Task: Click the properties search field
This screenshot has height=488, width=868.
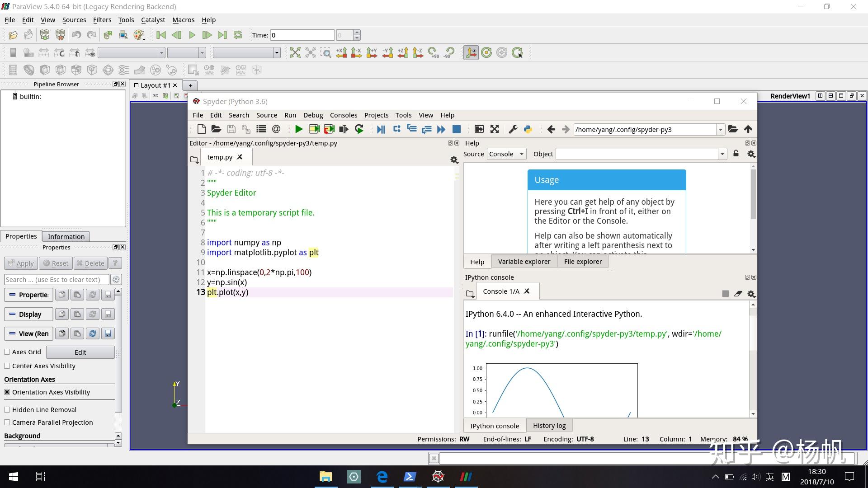Action: 56,279
